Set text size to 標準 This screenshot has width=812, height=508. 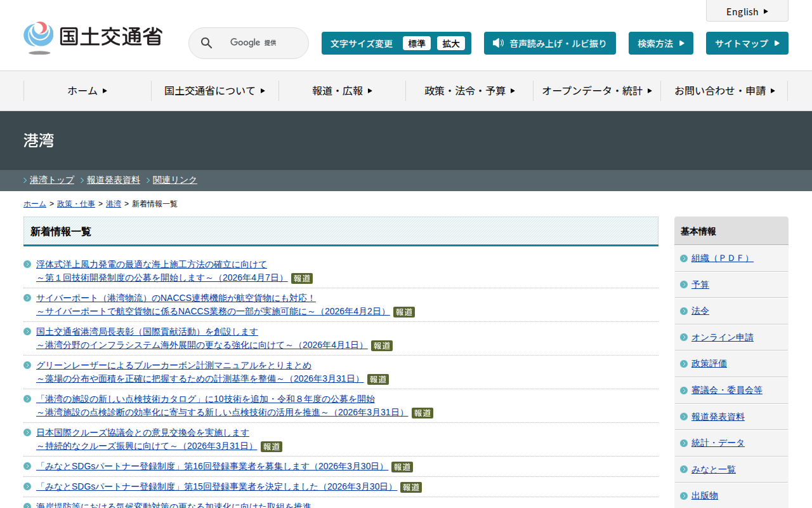pyautogui.click(x=417, y=43)
